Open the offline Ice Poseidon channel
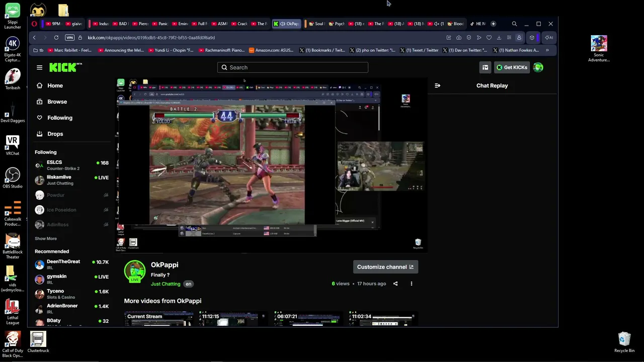 pyautogui.click(x=71, y=210)
